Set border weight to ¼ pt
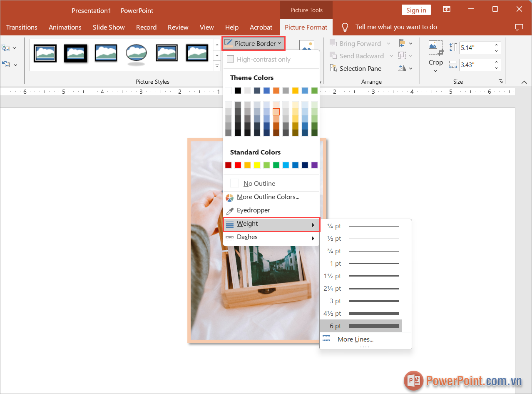 click(x=361, y=226)
